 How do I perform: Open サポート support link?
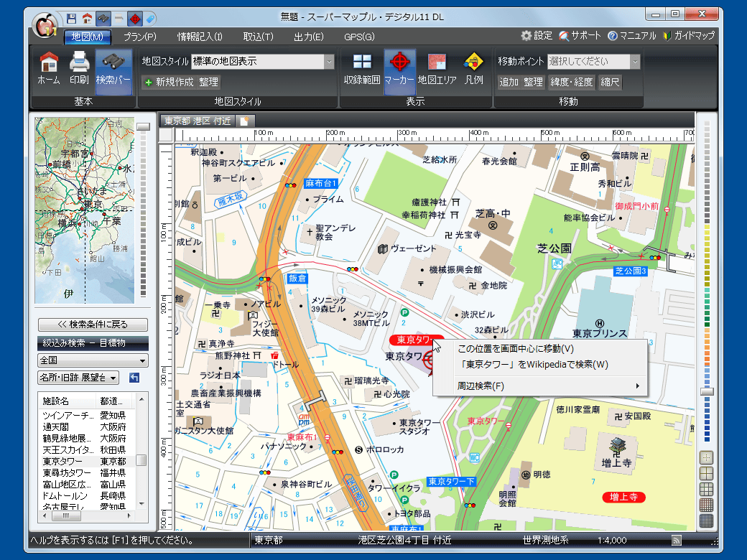(580, 36)
